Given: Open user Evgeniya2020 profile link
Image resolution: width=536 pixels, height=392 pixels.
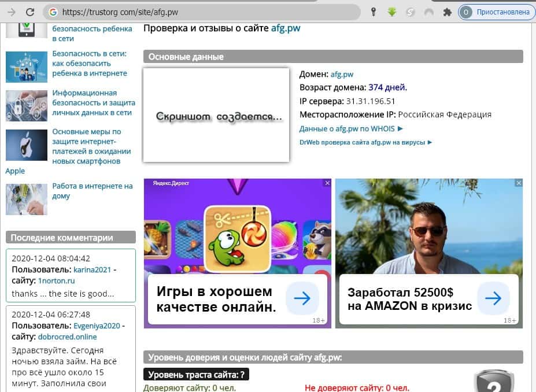Looking at the screenshot, I should tap(97, 326).
